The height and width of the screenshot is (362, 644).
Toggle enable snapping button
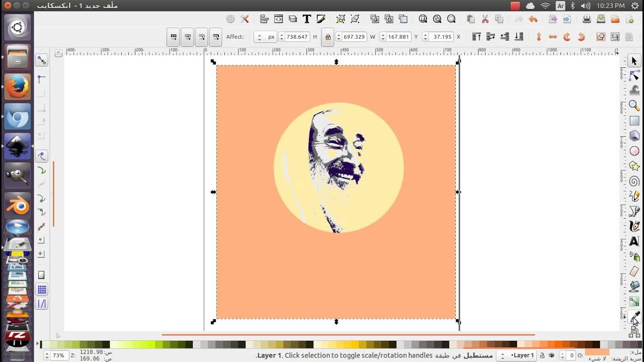point(41,60)
